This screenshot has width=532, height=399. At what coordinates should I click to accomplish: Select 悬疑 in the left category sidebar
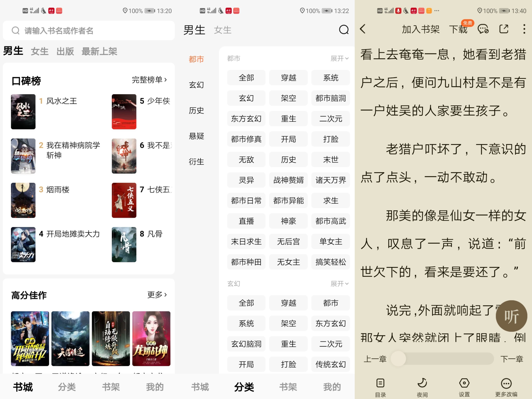196,136
